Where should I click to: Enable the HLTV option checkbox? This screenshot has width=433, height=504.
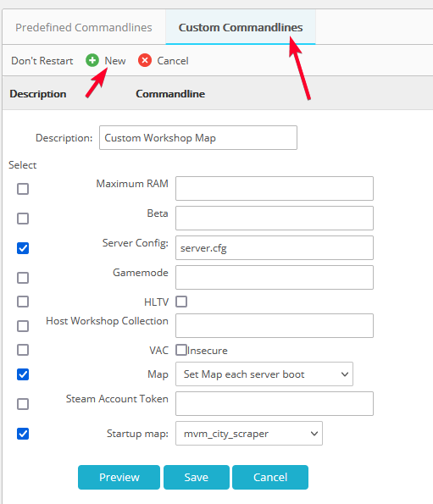pos(181,302)
